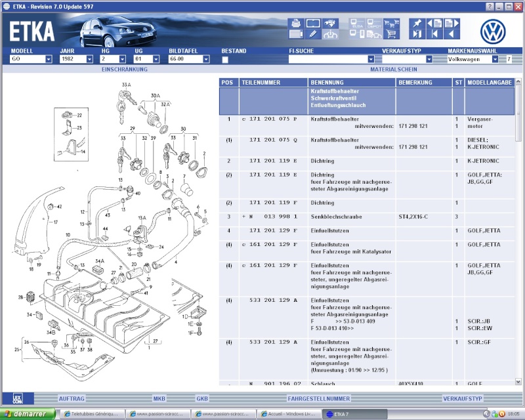Go to previous illustration page icon
525x420 pixels.
click(434, 24)
